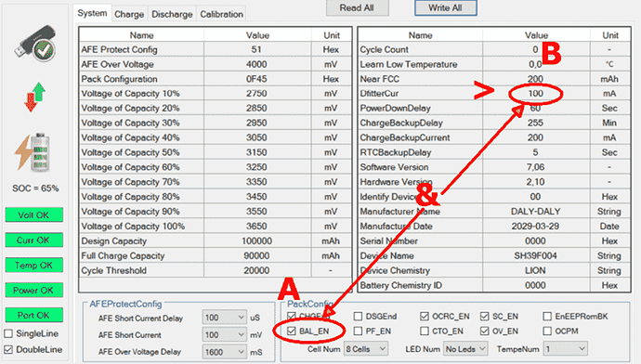Click the Read All button

[357, 7]
